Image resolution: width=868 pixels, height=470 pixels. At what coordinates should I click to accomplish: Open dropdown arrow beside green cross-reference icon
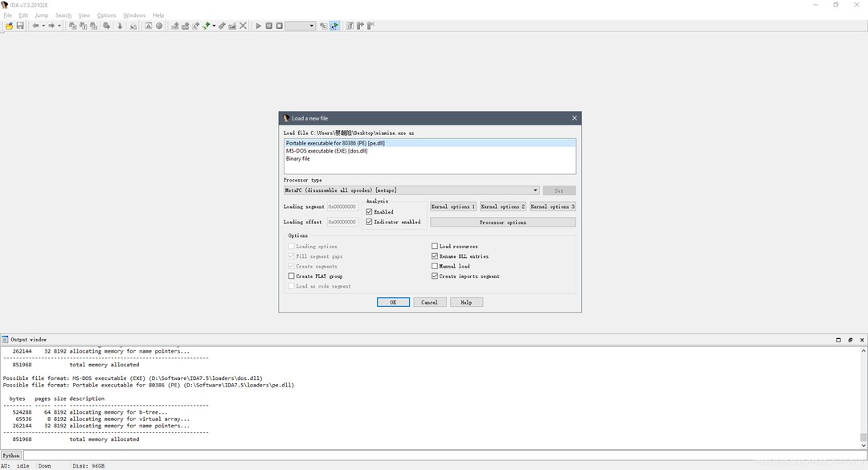[x=215, y=26]
